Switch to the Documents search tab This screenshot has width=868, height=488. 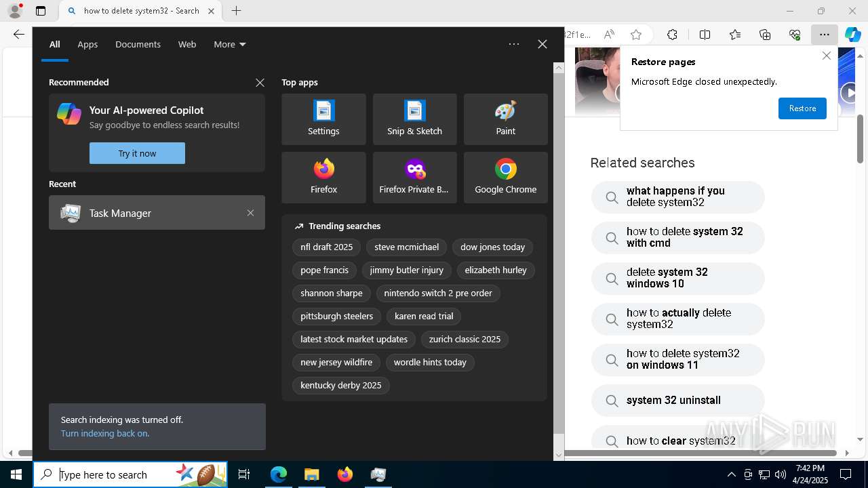[138, 44]
